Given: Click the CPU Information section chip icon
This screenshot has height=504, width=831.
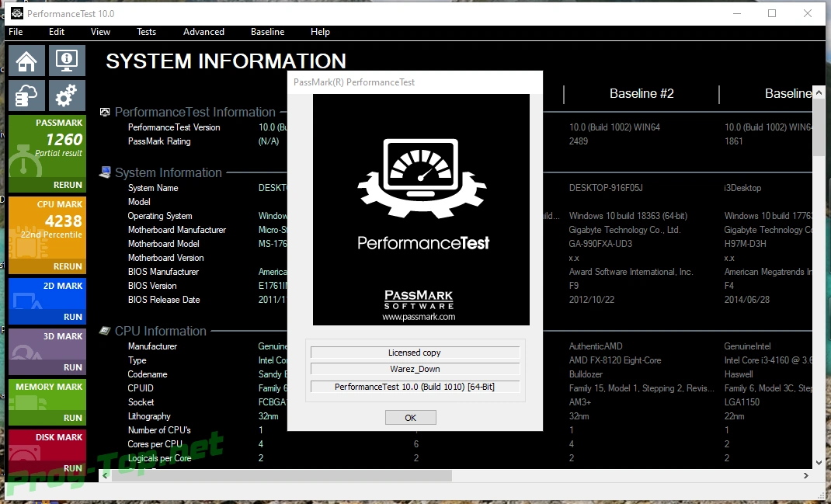Looking at the screenshot, I should coord(105,331).
